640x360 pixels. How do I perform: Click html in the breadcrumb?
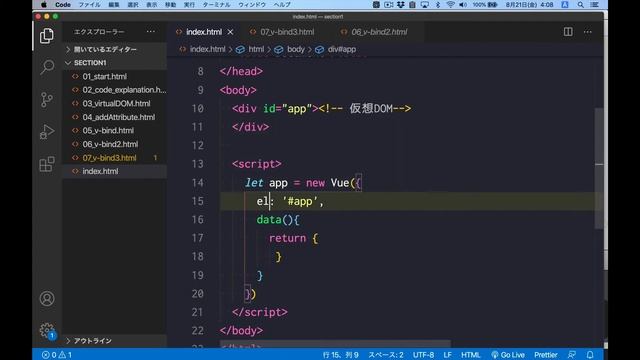coord(256,49)
